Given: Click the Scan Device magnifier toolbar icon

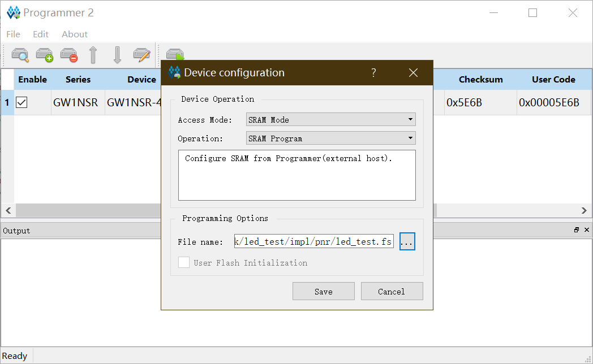Looking at the screenshot, I should point(20,55).
